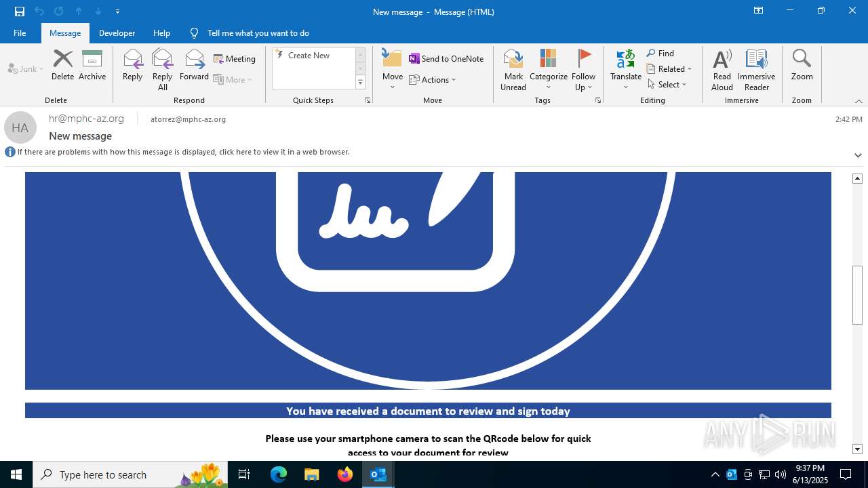Delete the message
This screenshot has height=488, width=868.
[x=62, y=65]
